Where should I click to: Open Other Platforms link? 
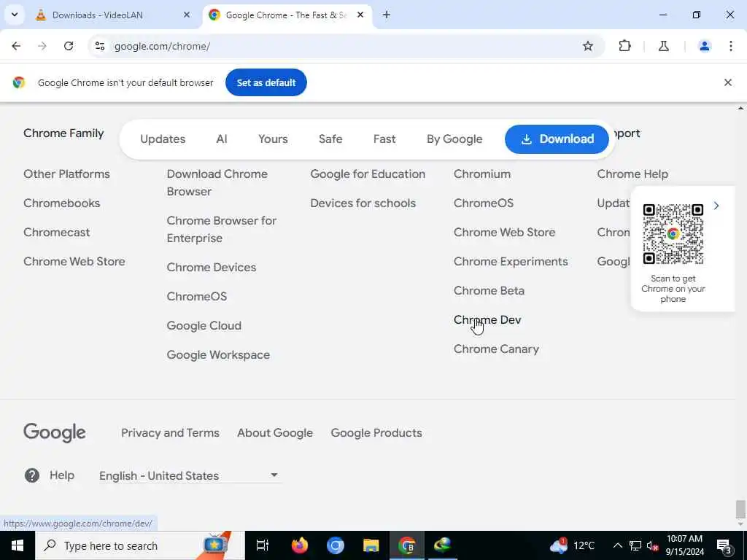point(66,174)
